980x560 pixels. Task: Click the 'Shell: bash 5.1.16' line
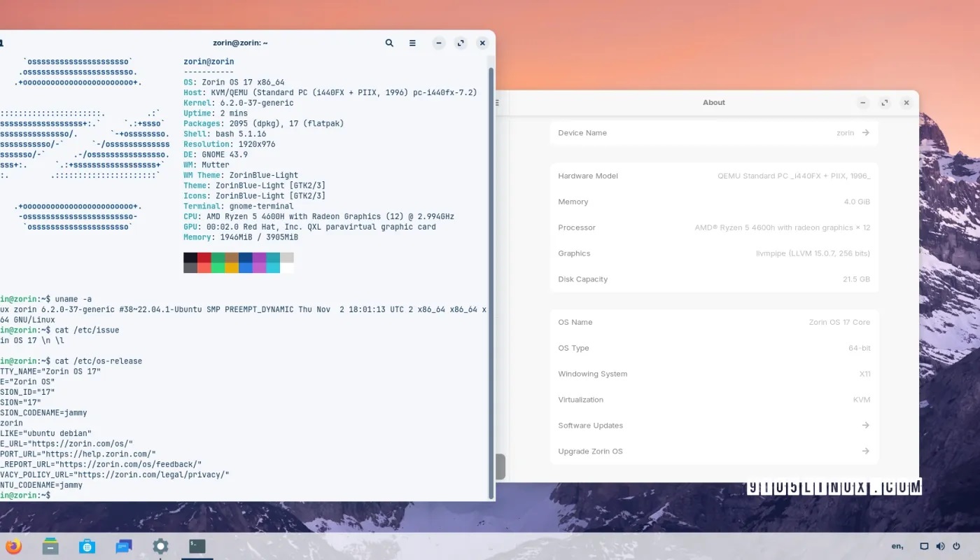point(225,134)
